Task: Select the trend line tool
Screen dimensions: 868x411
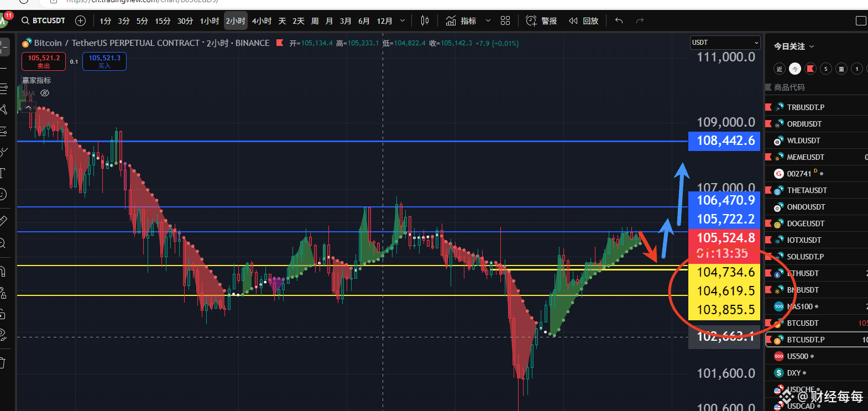Action: [x=3, y=67]
